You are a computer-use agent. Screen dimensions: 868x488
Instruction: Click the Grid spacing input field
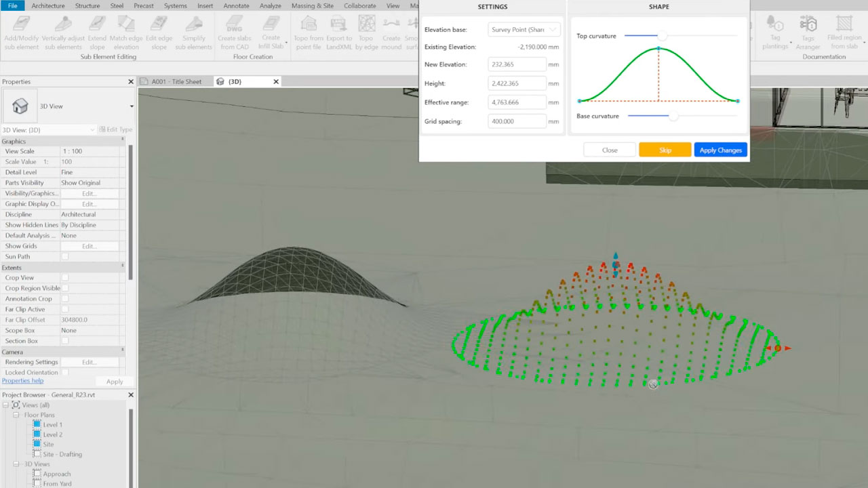coord(517,121)
